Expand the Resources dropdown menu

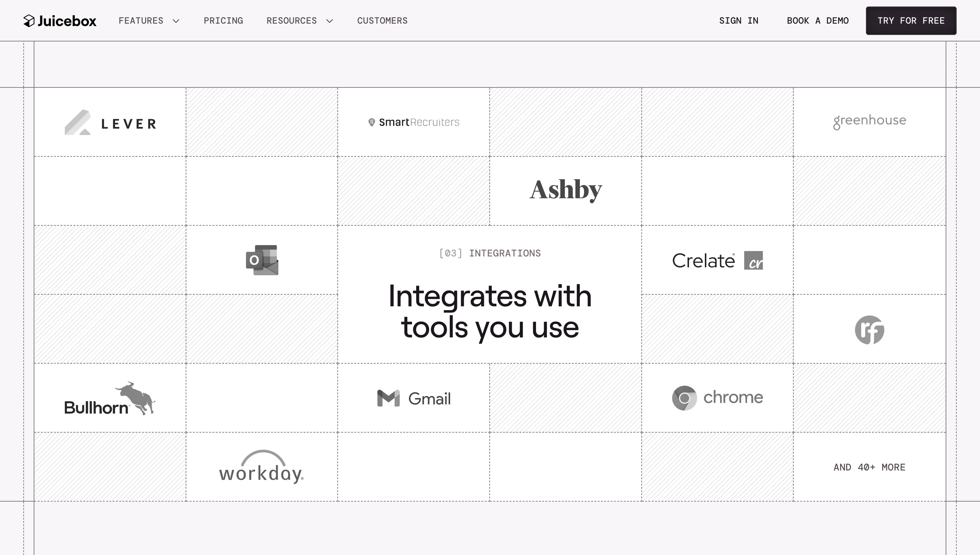tap(299, 21)
